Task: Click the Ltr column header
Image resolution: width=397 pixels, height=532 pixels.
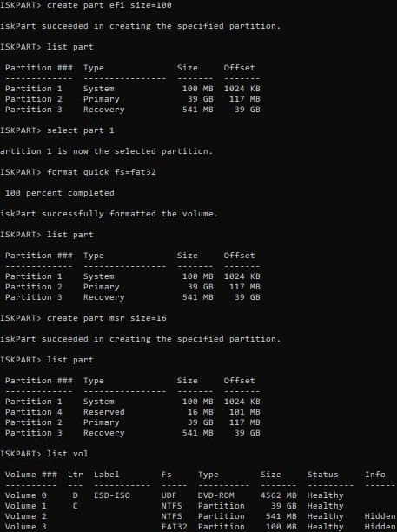Action: tap(76, 475)
